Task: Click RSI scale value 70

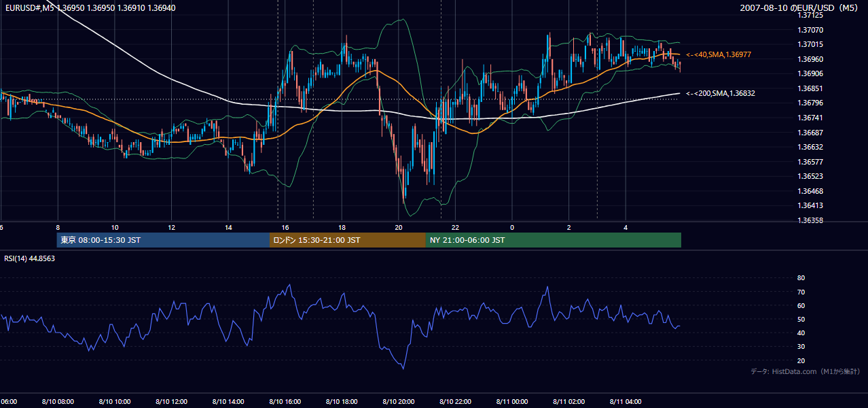Action: pos(801,292)
